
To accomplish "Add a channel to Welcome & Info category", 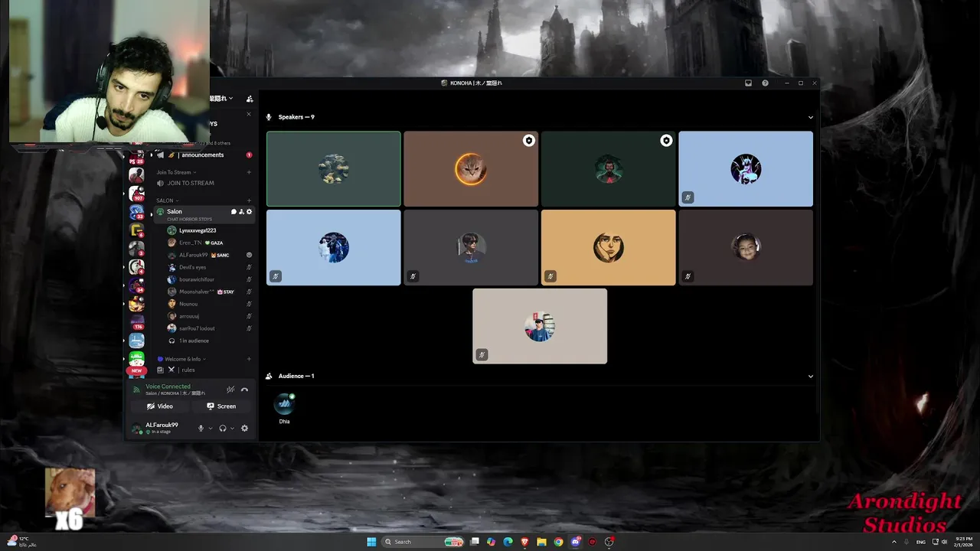I will 249,359.
